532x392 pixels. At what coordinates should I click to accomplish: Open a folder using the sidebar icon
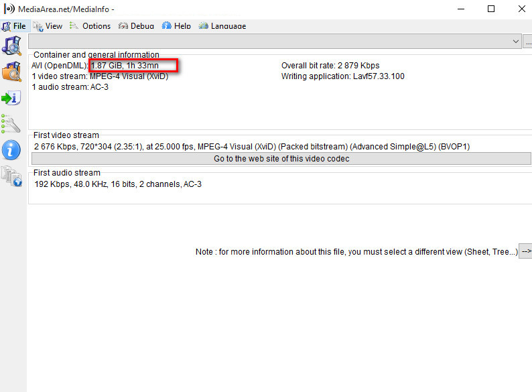(x=12, y=72)
